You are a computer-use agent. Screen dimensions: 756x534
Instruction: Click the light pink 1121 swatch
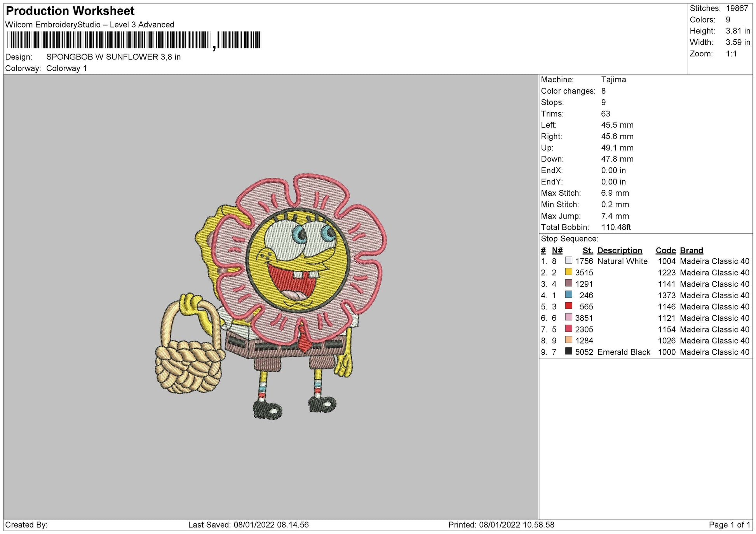[x=569, y=317]
